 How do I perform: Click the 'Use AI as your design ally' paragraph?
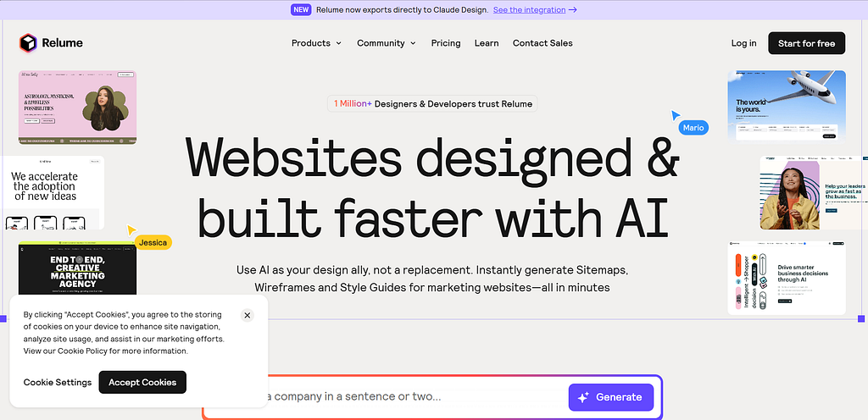click(432, 279)
